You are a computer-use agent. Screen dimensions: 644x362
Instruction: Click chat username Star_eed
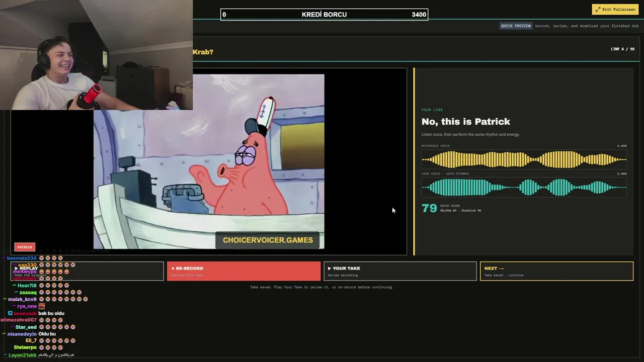tap(26, 327)
